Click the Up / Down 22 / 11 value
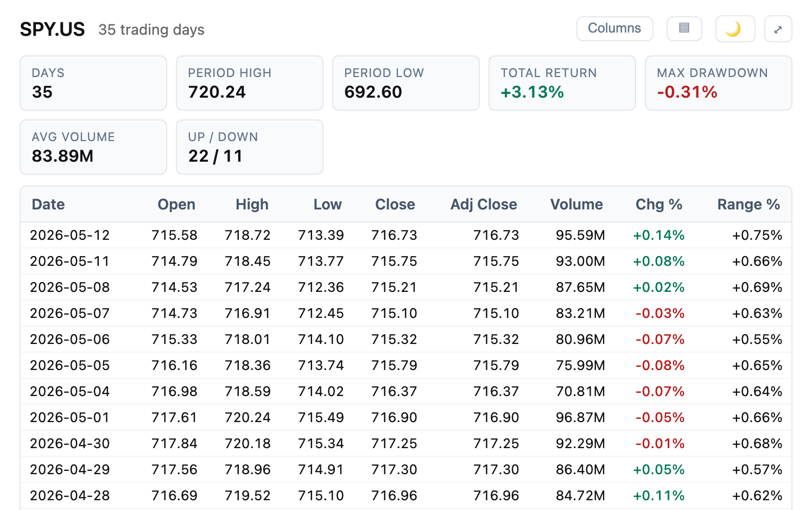The height and width of the screenshot is (510, 812). 215,156
